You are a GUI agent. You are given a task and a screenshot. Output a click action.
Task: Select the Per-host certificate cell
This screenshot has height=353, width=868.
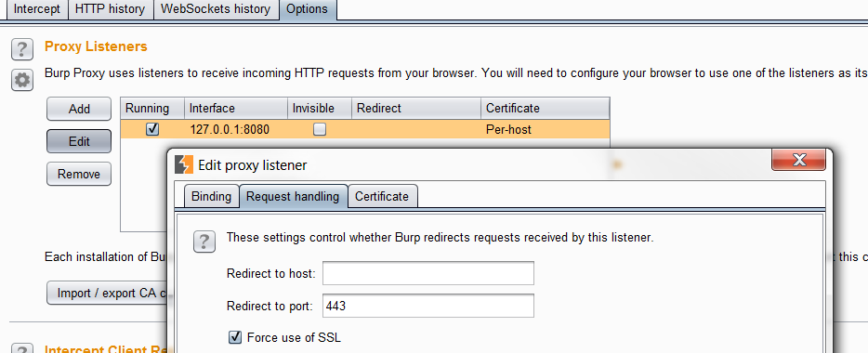coord(546,129)
